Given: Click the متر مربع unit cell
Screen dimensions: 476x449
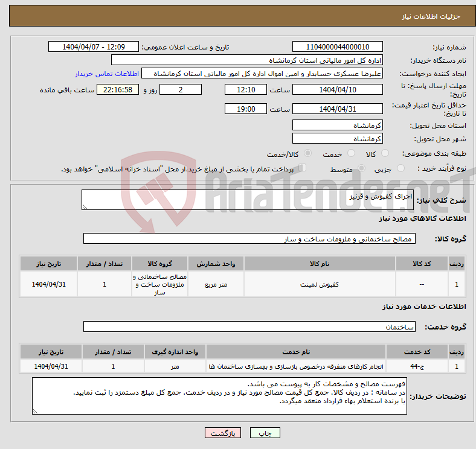Looking at the screenshot, I should point(216,284).
